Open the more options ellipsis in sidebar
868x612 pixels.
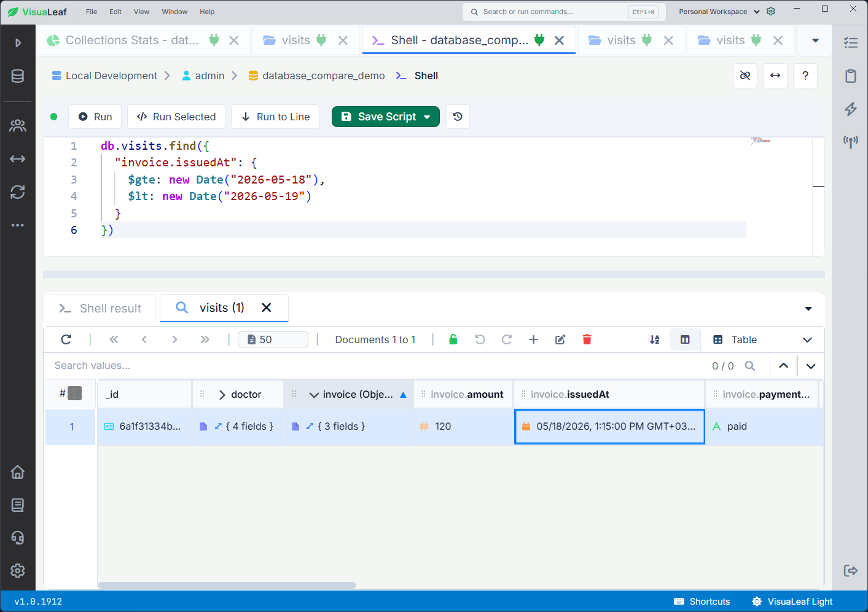[18, 225]
